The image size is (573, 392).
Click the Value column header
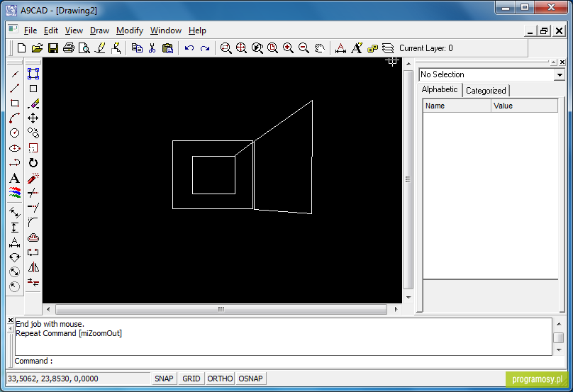tap(524, 106)
